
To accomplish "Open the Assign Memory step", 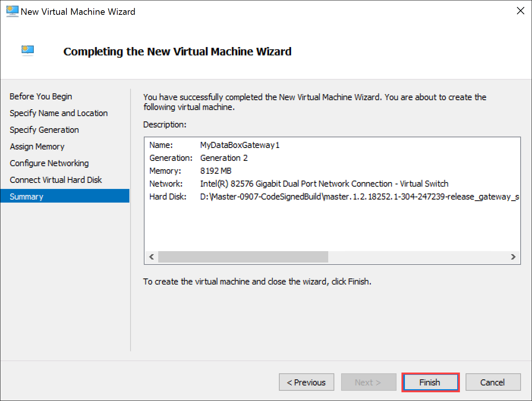I will 37,146.
